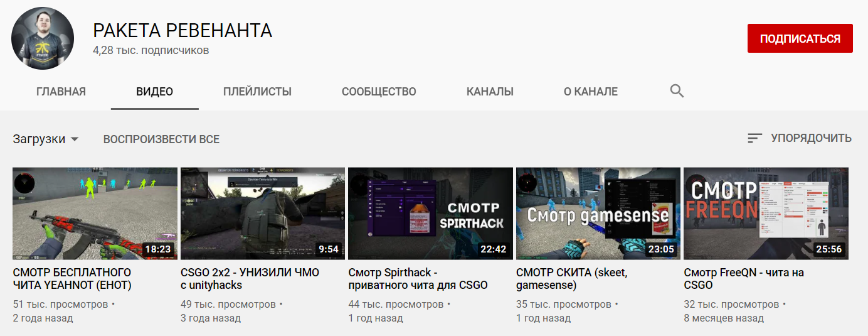Open the CSGO 2x2 unityhacks video thumbnail

(x=263, y=214)
